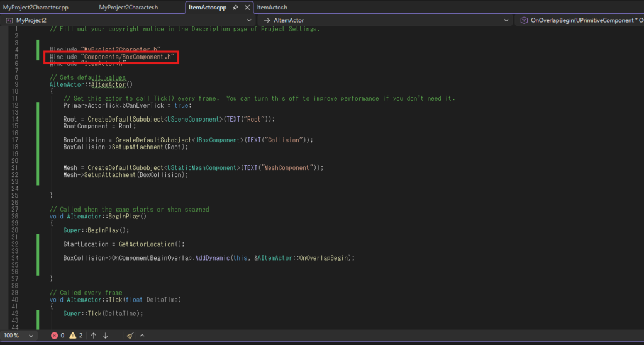Screen dimensions: 644x345
Task: Switch to the MyProject2Character.cpp tab
Action: 35,8
